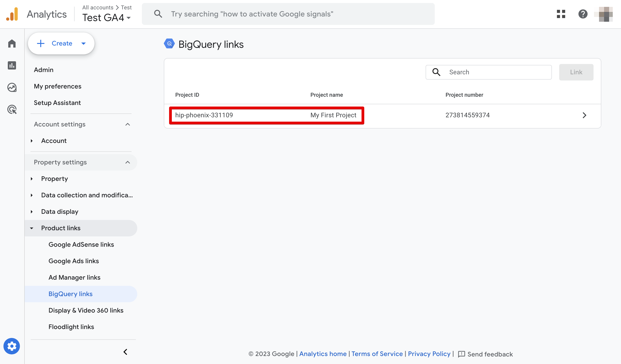Image resolution: width=621 pixels, height=364 pixels.
Task: Select Google Ads links in the sidebar
Action: pos(73,261)
